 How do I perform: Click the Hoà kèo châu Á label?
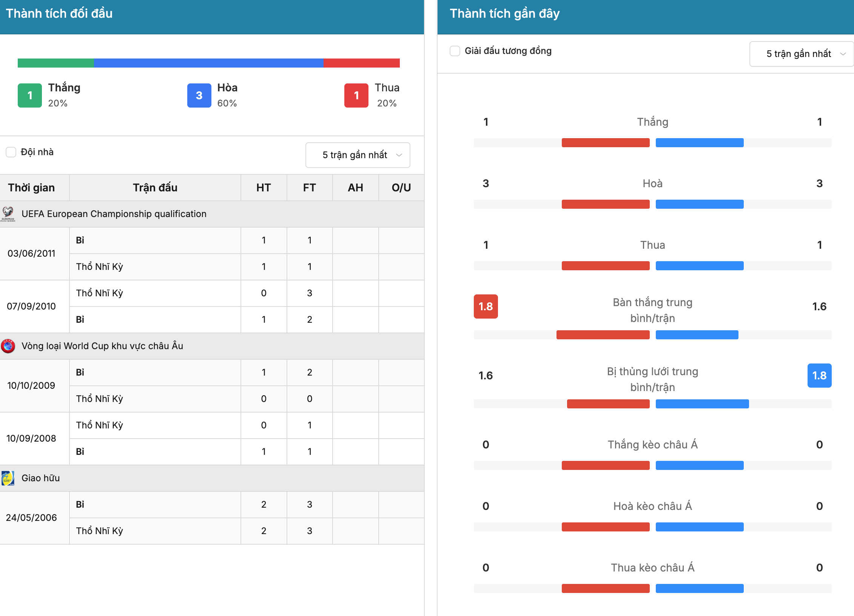(653, 506)
